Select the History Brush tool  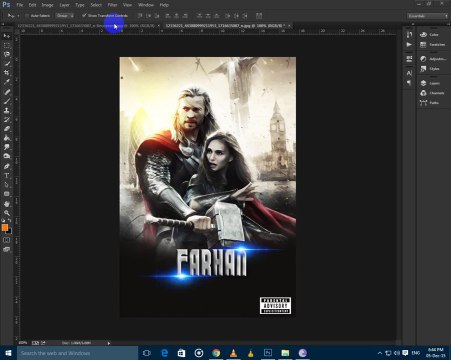[x=7, y=119]
